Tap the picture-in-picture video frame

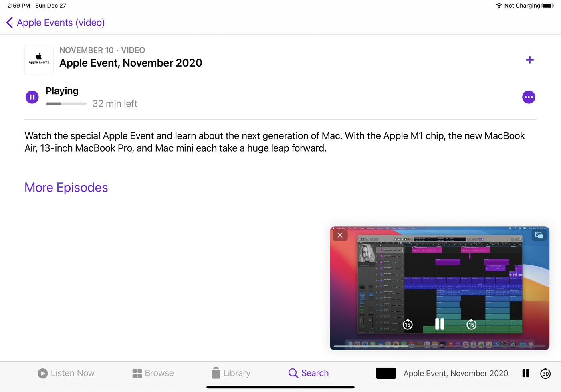pos(440,288)
